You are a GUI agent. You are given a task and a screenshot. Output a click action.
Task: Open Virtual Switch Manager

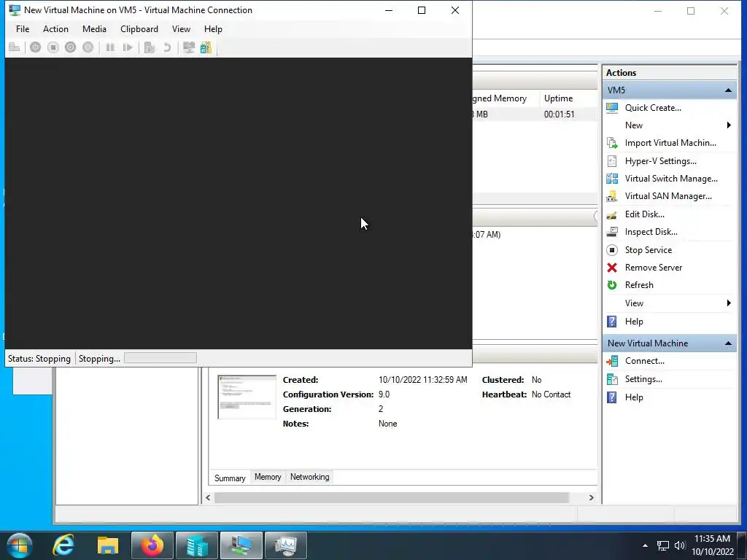click(671, 179)
